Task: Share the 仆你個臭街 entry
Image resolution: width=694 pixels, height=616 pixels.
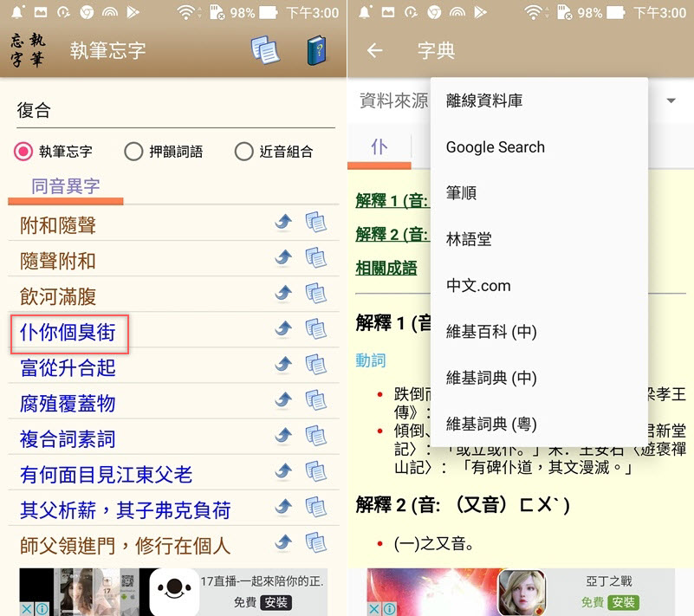Action: coord(283,327)
